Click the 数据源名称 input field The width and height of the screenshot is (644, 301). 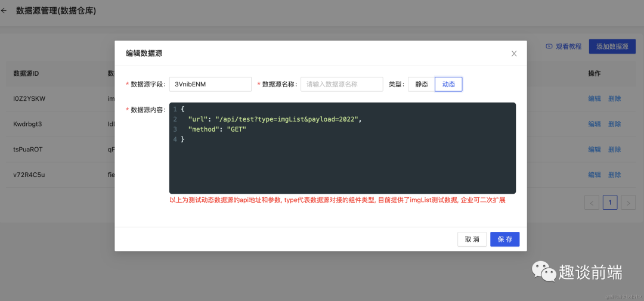[342, 84]
